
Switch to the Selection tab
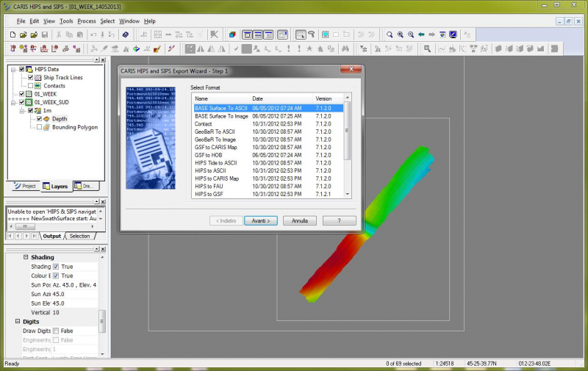79,236
